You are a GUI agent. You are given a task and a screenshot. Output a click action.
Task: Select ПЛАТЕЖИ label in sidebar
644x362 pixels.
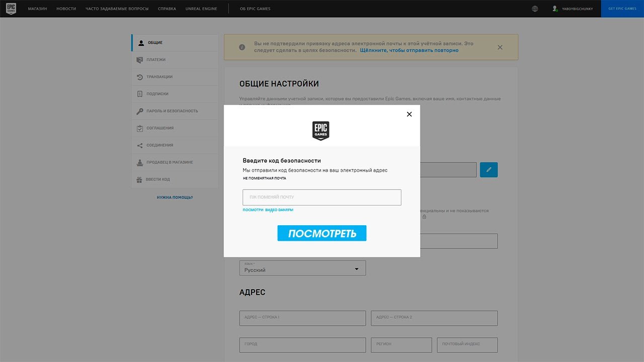coord(156,60)
